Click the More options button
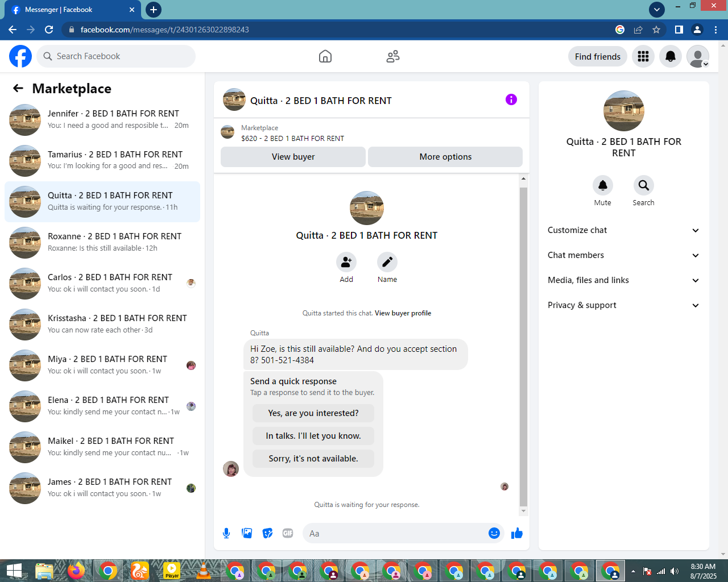This screenshot has width=728, height=582. [x=445, y=157]
